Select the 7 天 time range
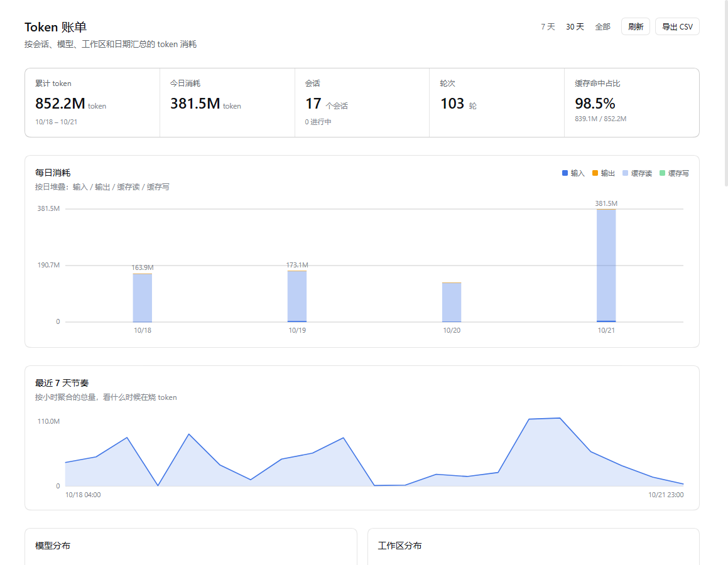Screen dimensions: 728x565 click(548, 27)
